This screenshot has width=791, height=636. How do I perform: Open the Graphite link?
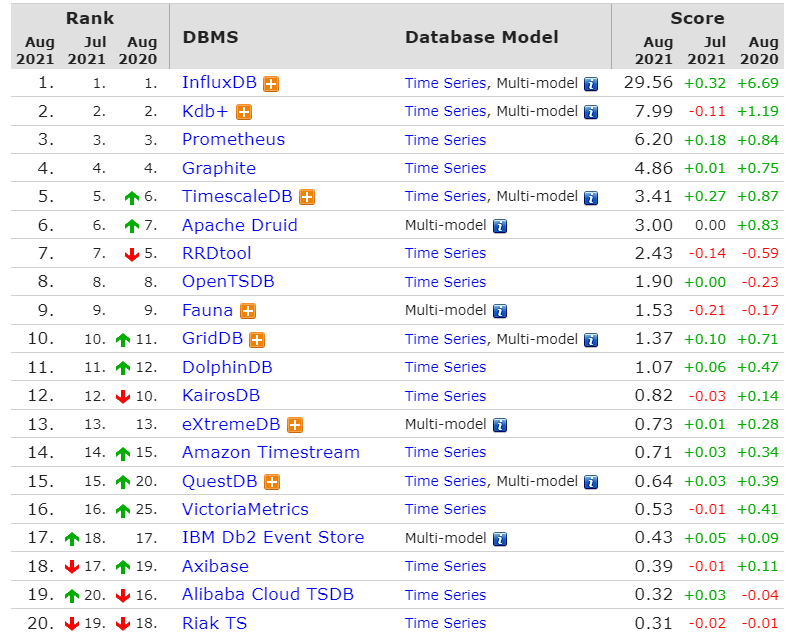(x=219, y=168)
